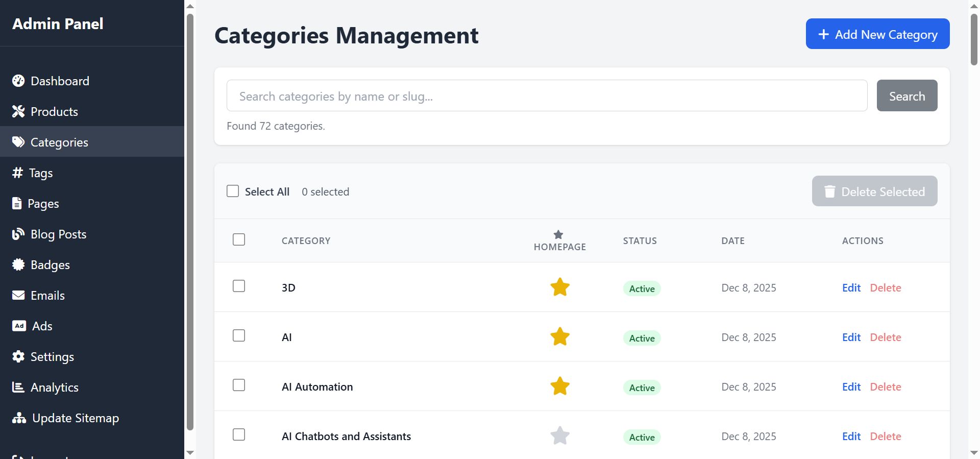Screen dimensions: 980x459
Task: Open the Pages menu item
Action: (43, 204)
